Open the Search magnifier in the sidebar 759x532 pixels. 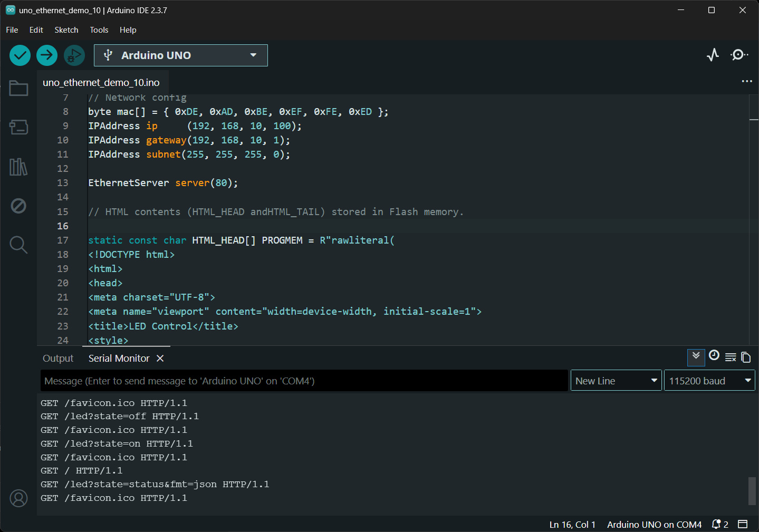[18, 245]
